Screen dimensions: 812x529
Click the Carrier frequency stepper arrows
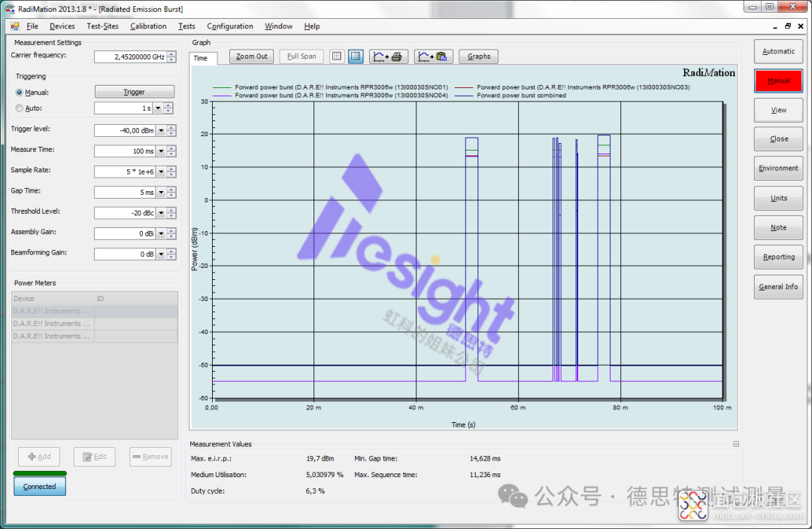click(x=171, y=57)
